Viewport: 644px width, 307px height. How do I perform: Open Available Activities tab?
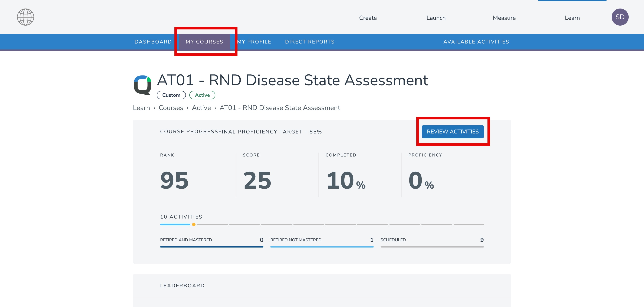pos(476,42)
